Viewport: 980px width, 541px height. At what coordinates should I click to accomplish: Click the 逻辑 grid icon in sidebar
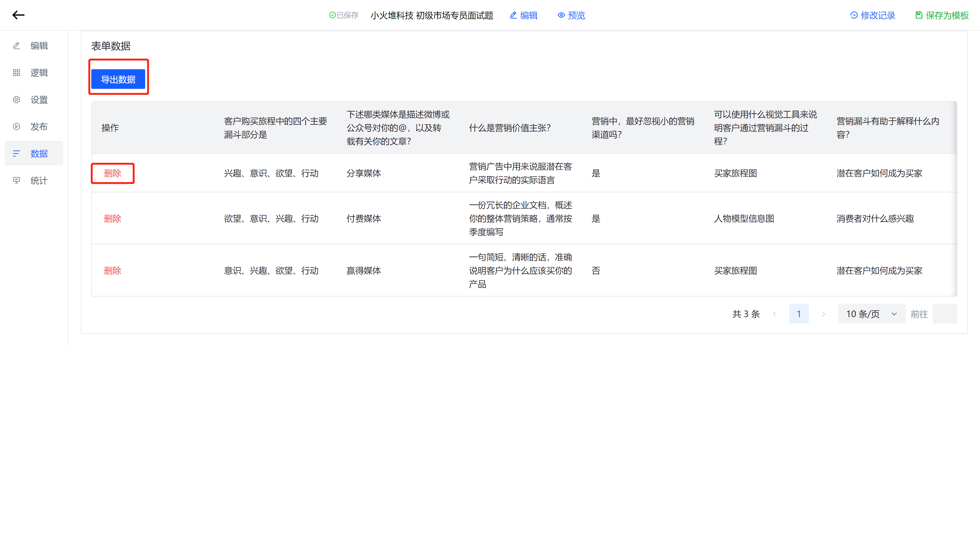pyautogui.click(x=16, y=73)
